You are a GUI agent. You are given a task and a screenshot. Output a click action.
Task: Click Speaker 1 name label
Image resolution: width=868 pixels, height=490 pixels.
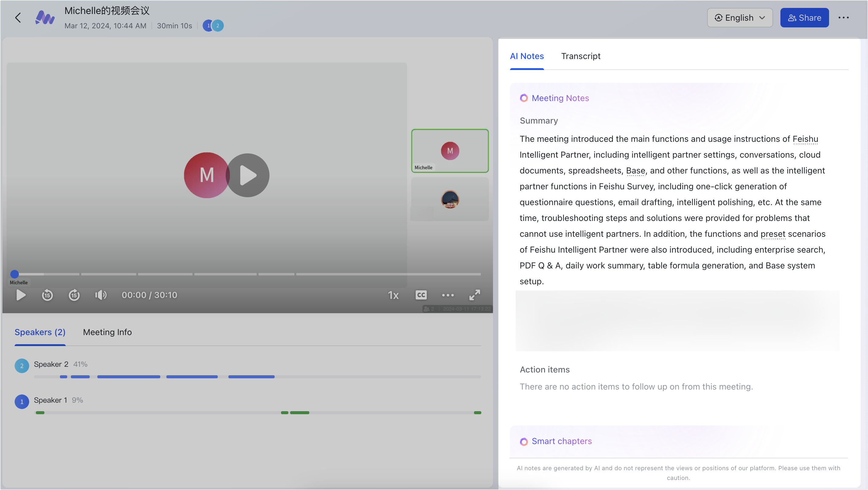[50, 400]
